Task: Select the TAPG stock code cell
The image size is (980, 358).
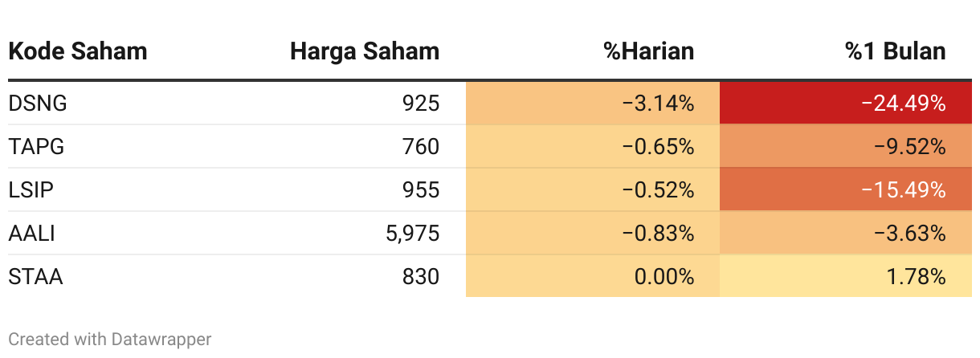Action: [36, 147]
